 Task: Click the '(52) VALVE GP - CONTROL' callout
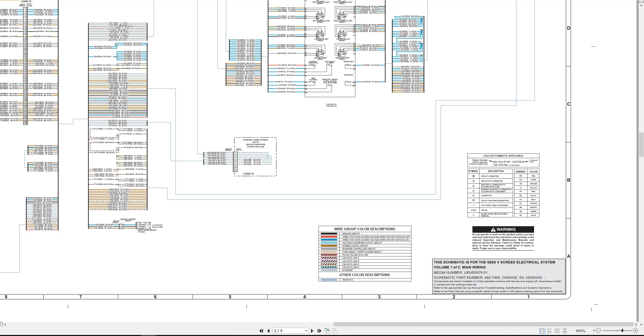(x=508, y=162)
